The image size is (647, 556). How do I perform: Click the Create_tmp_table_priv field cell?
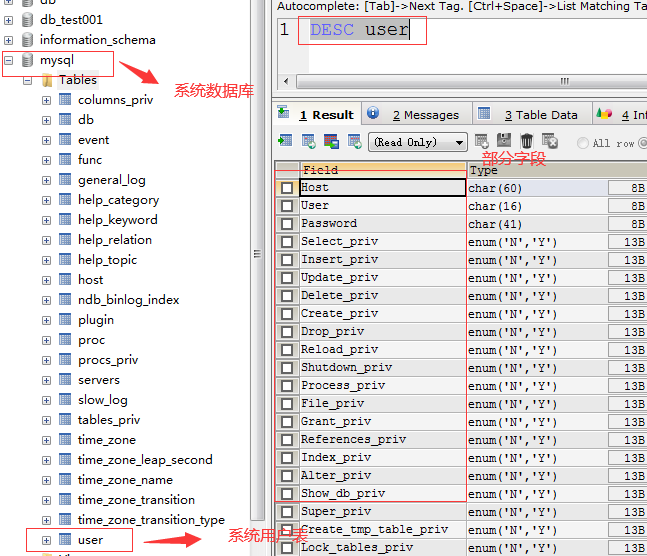(383, 530)
